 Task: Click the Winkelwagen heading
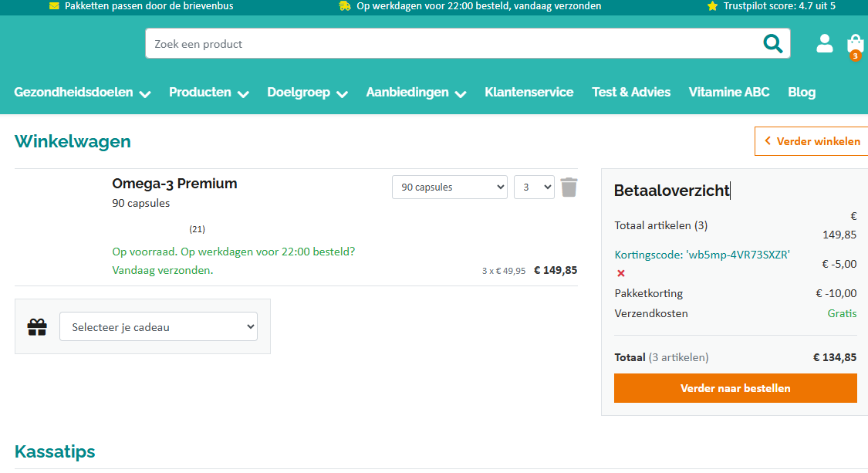pos(73,141)
